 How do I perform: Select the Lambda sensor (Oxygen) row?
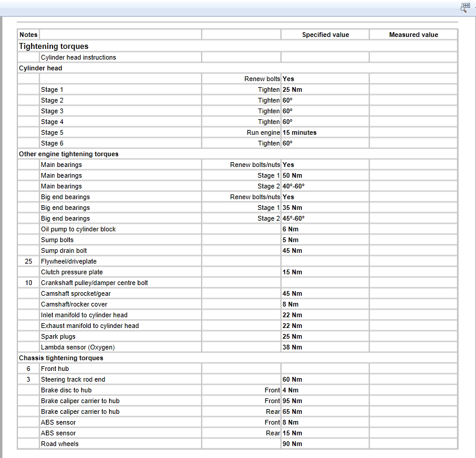[78, 347]
